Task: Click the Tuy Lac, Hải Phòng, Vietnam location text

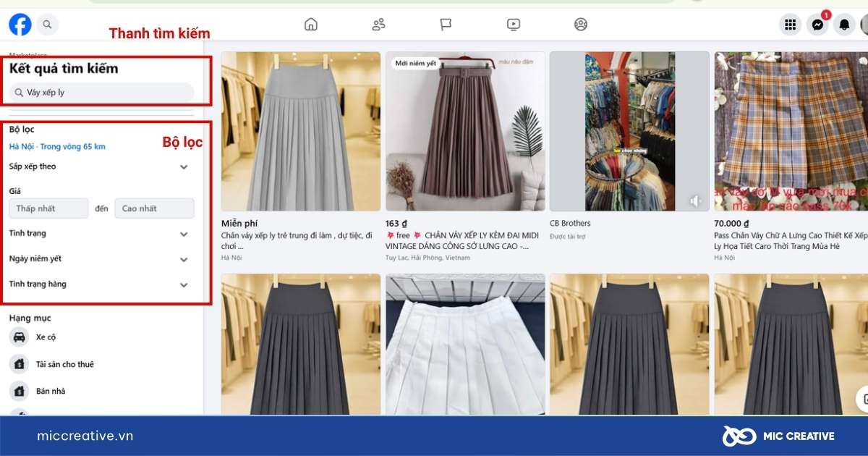Action: tap(427, 258)
